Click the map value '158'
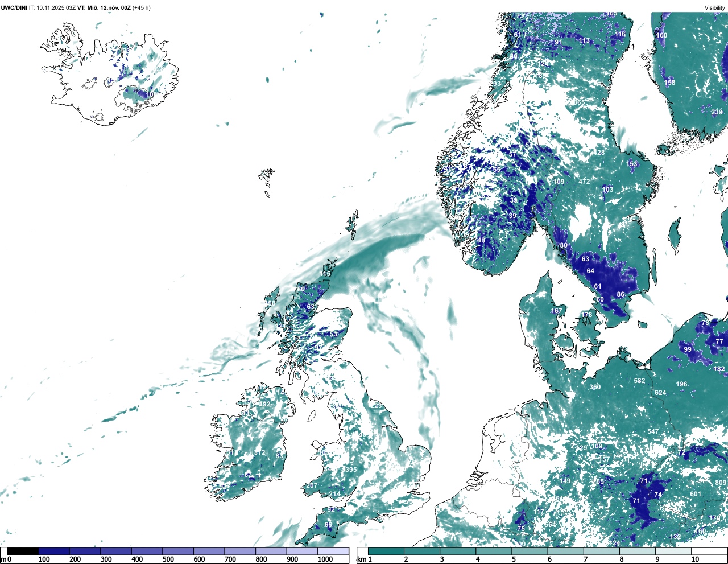This screenshot has height=564, width=728. (x=670, y=83)
